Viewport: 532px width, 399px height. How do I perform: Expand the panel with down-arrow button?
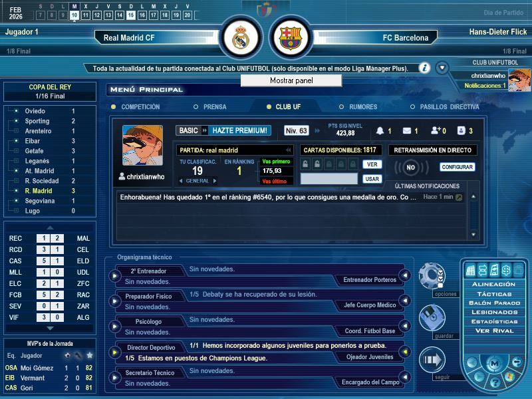click(x=442, y=68)
